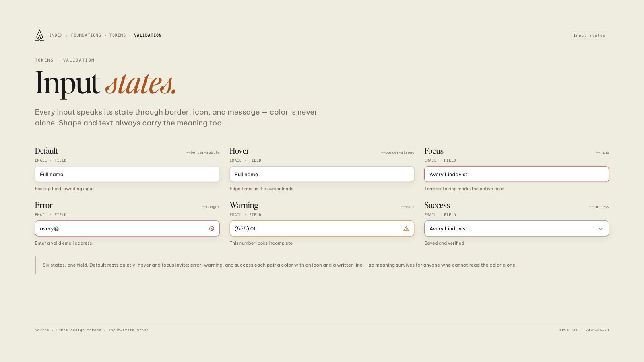This screenshot has width=644, height=362.
Task: Click the --warn token label
Action: tap(408, 207)
